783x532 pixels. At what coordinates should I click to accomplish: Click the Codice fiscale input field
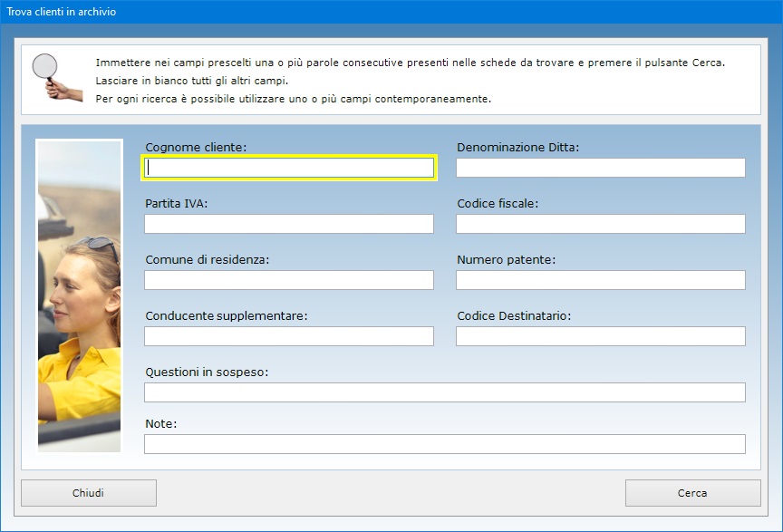coord(600,224)
